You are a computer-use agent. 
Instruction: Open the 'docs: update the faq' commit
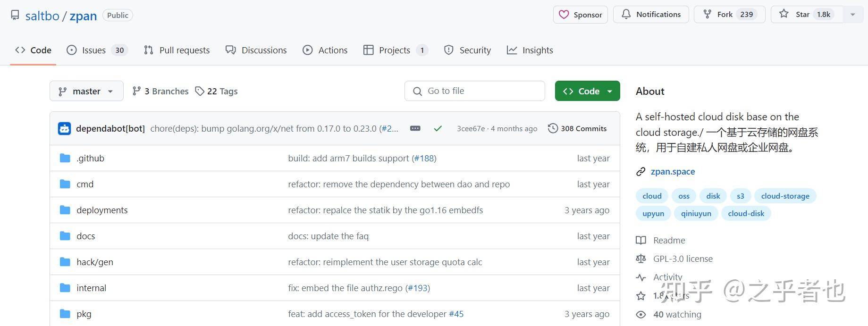(328, 236)
